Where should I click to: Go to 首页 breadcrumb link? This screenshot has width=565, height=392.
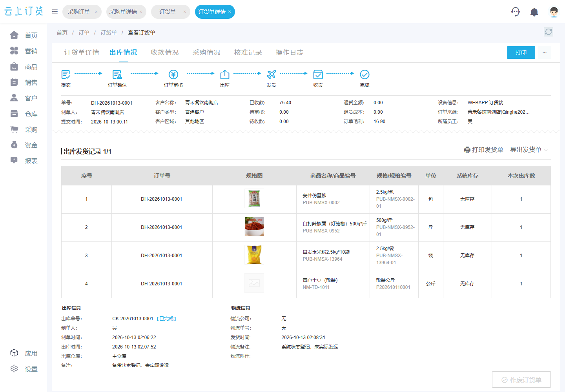(x=62, y=33)
